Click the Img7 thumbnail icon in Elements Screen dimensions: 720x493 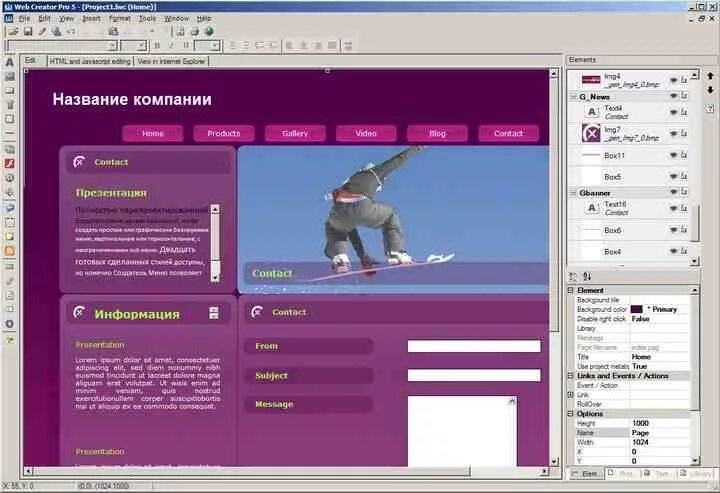[591, 134]
